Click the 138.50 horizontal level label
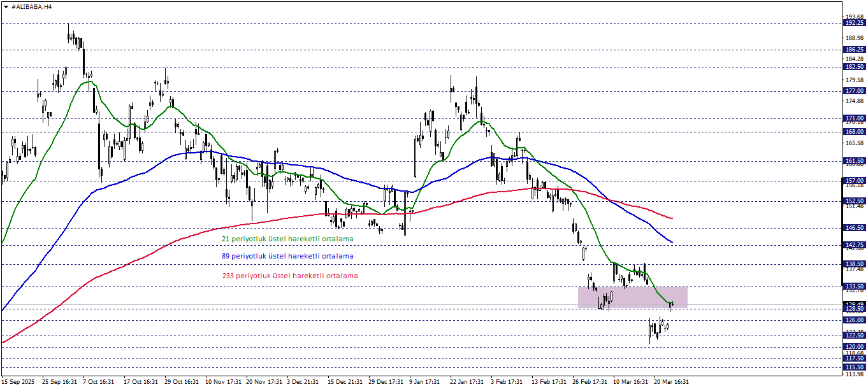Viewport: 868px width, 389px height. pos(854,264)
